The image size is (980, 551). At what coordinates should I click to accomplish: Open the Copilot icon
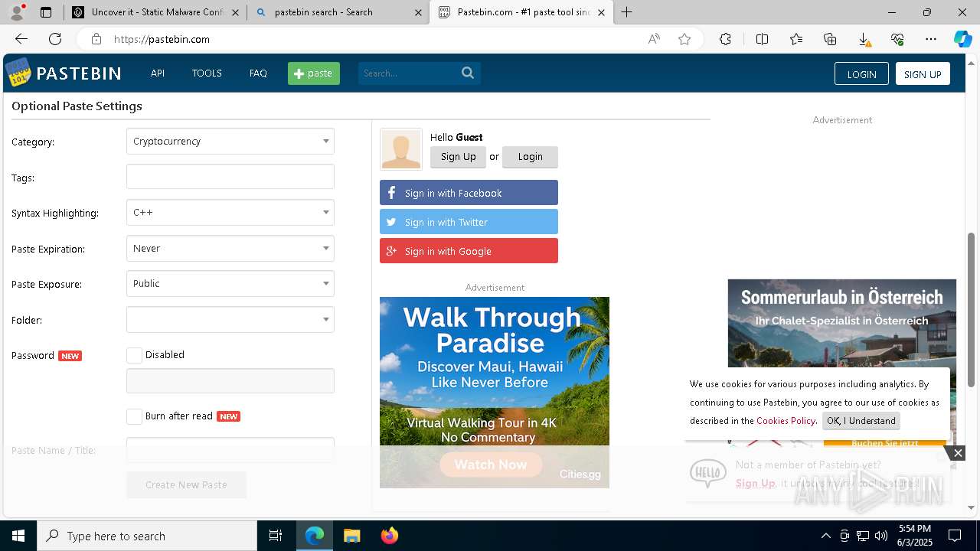(962, 39)
